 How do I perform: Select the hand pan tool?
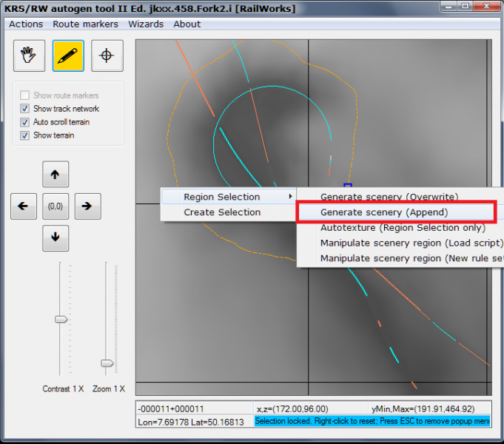pos(30,55)
